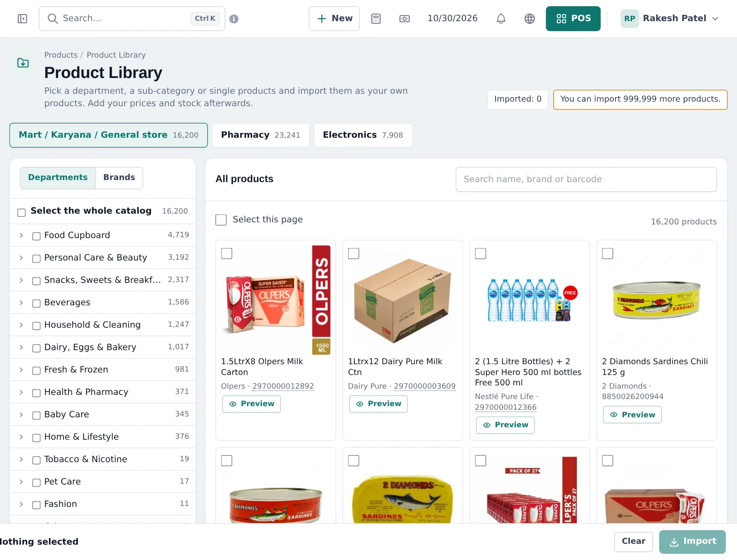Expand Dairy, Eggs & Bakery
This screenshot has width=737, height=560.
coord(21,348)
